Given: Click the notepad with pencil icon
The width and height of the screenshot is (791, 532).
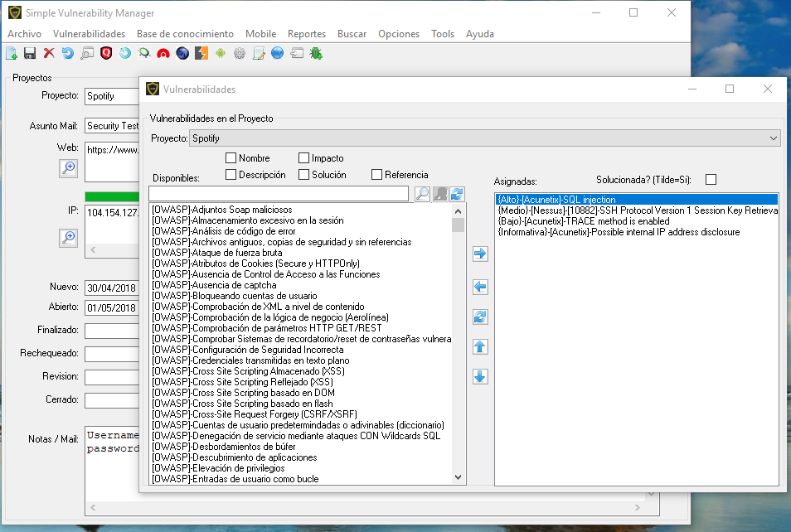Looking at the screenshot, I should tap(259, 53).
